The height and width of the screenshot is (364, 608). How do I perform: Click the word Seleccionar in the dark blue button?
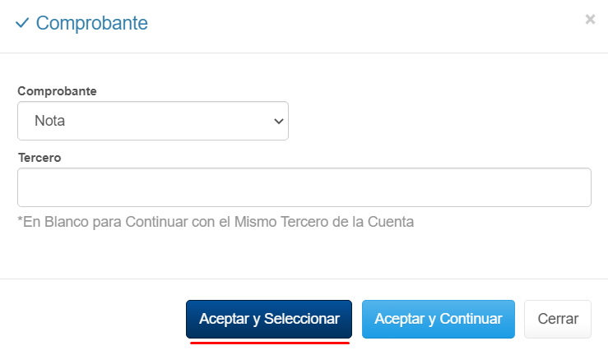coord(302,319)
